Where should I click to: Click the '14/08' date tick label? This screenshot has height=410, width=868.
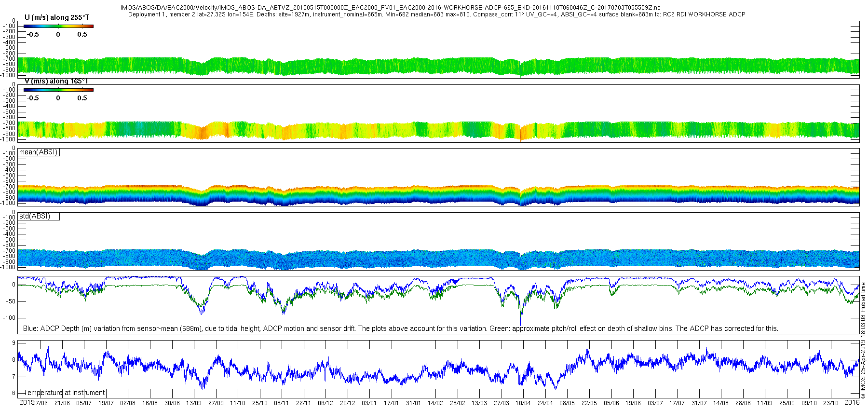tap(721, 403)
